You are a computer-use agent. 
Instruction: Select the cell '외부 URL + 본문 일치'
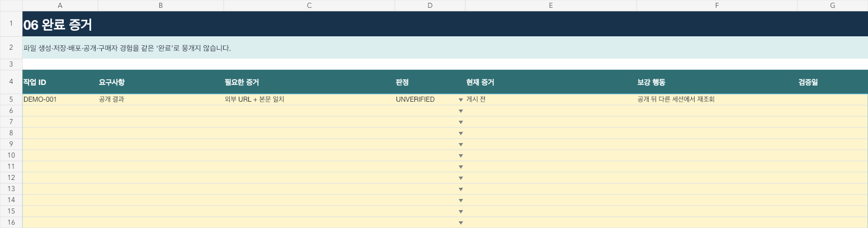[x=309, y=99]
